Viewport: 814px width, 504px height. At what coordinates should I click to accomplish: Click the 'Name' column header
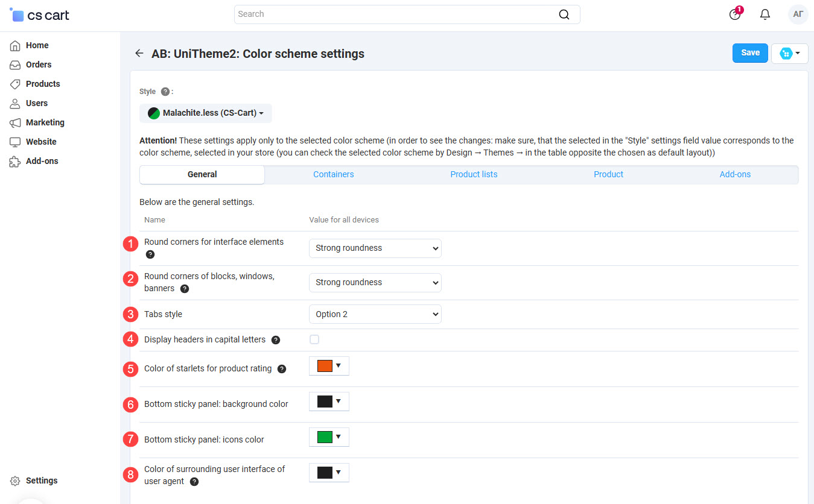[154, 220]
